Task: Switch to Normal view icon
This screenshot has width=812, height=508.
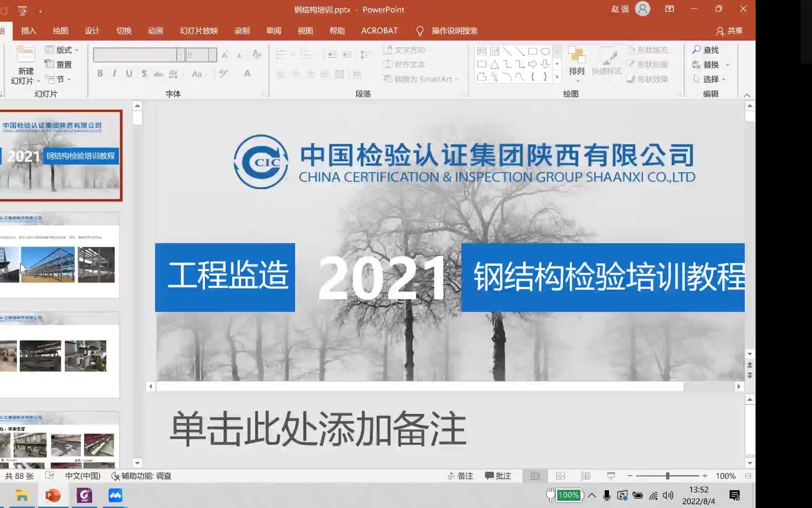Action: point(535,476)
